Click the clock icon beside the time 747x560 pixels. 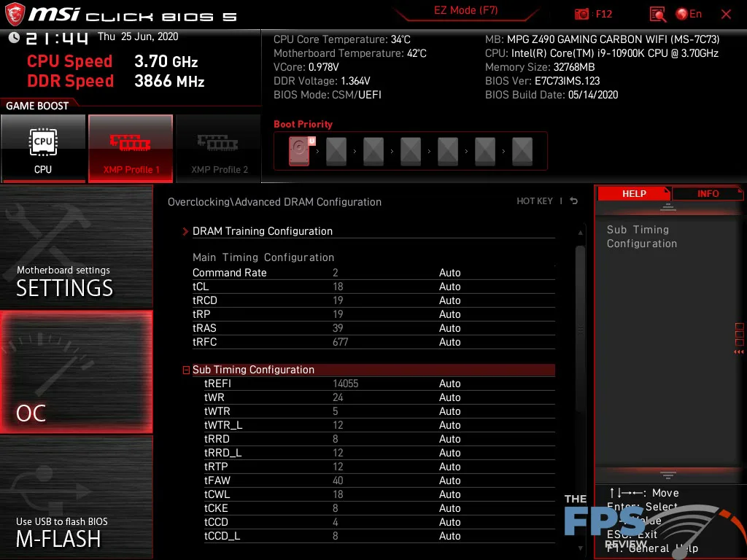pyautogui.click(x=14, y=37)
